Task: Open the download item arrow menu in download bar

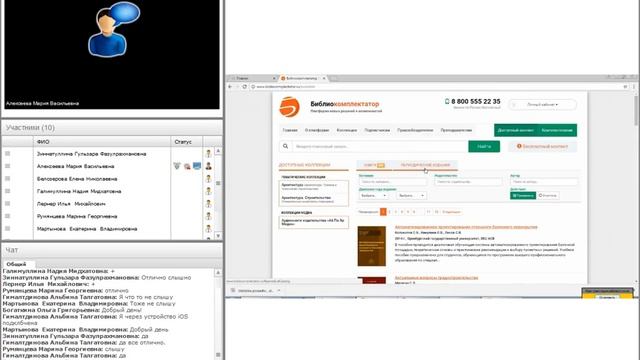Action: pyautogui.click(x=279, y=291)
